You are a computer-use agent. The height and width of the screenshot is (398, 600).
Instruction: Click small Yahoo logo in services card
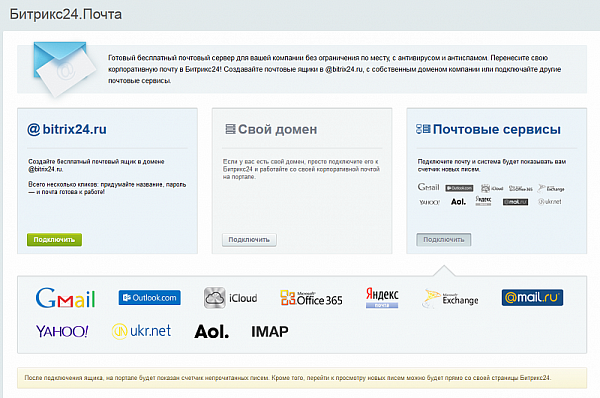tap(429, 202)
